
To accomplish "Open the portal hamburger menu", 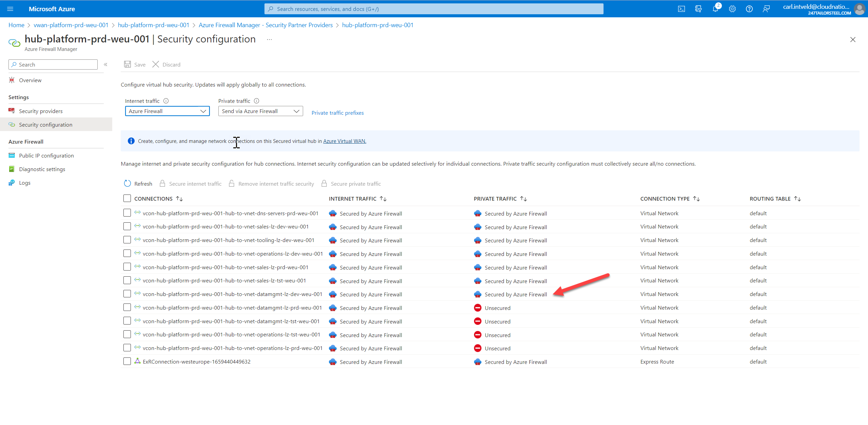I will 10,9.
